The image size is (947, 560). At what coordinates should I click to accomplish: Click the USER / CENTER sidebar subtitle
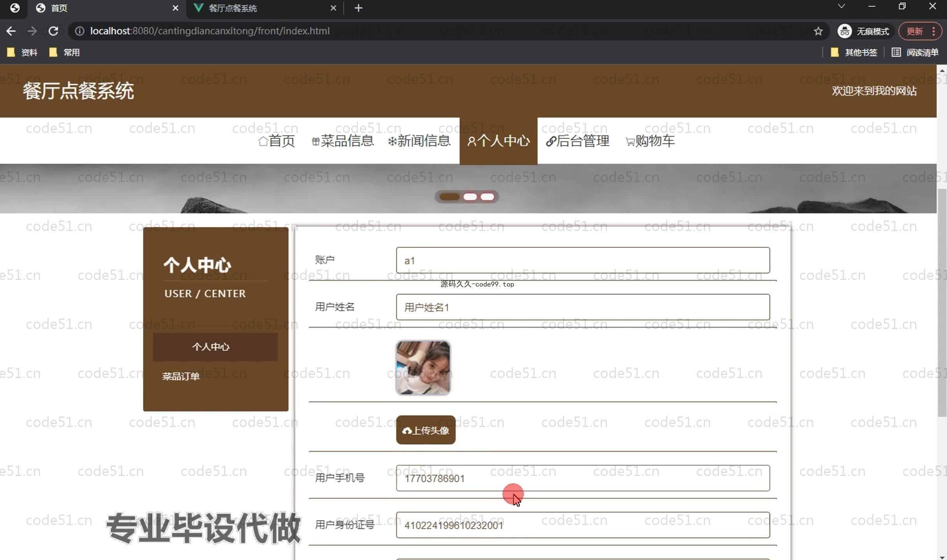[x=205, y=294]
